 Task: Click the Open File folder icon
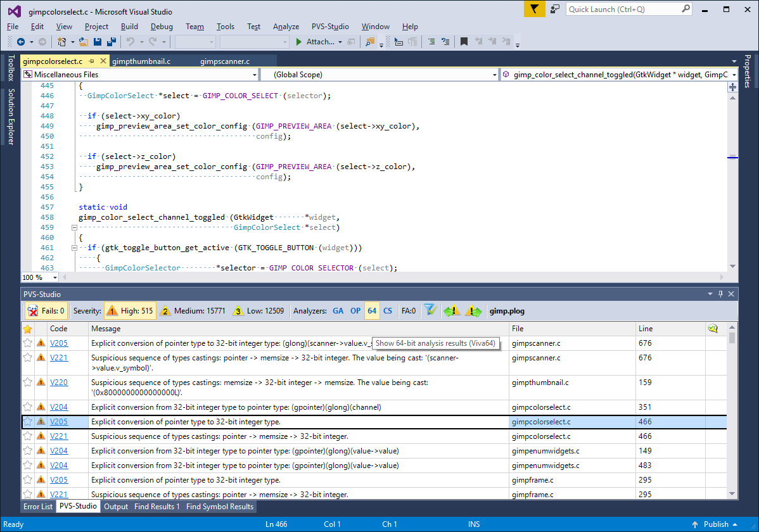83,42
